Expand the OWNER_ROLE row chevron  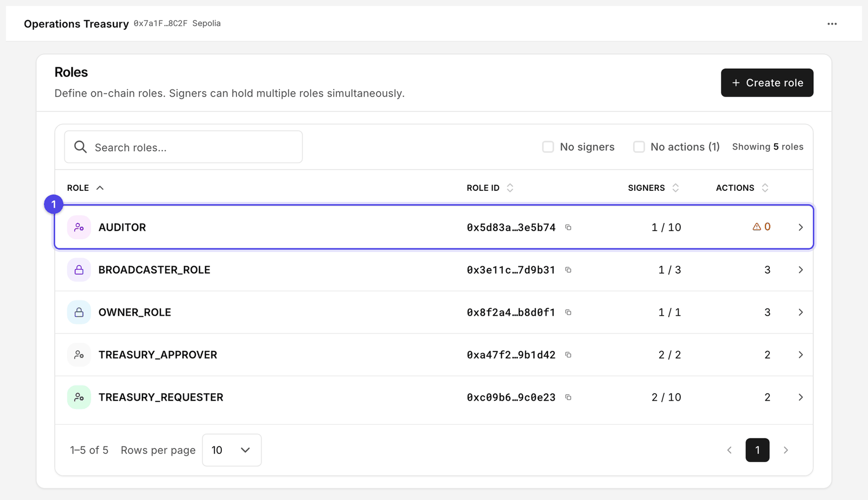(x=800, y=312)
